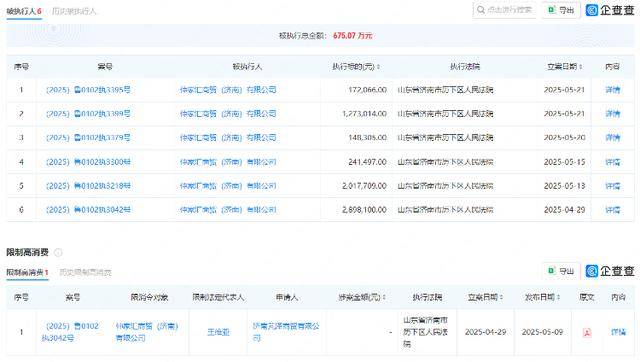Image resolution: width=640 pixels, height=362 pixels.
Task: Click the 被执行人 column header
Action: (x=247, y=67)
